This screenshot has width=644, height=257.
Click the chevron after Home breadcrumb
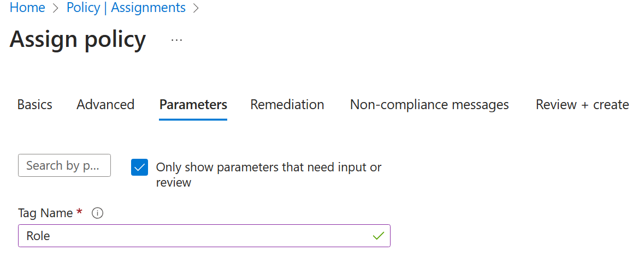[56, 8]
